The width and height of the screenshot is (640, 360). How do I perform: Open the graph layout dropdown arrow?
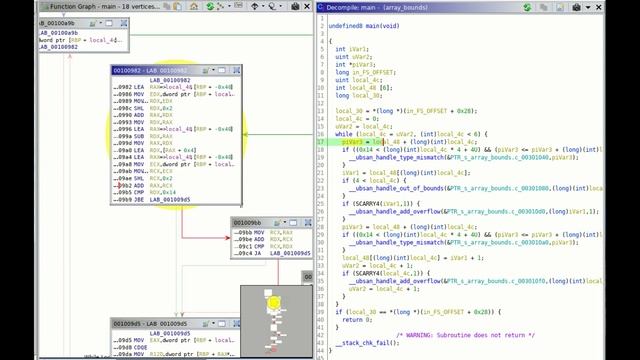(229, 7)
